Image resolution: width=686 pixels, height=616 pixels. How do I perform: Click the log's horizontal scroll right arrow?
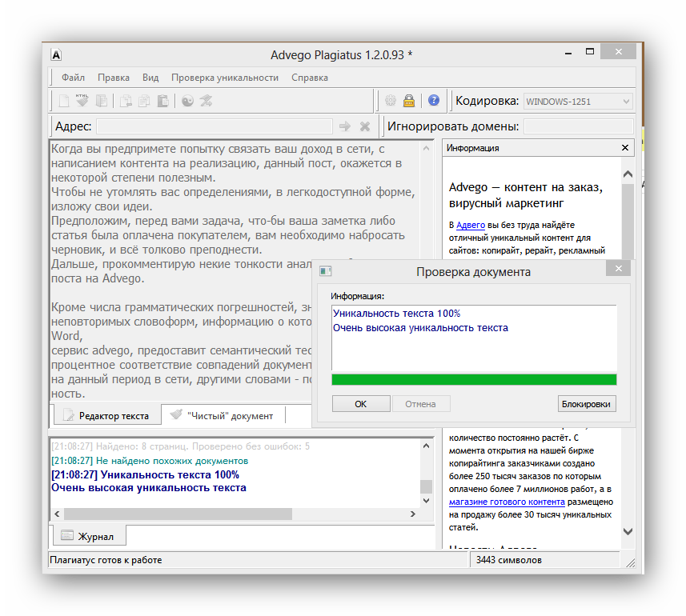pyautogui.click(x=412, y=514)
